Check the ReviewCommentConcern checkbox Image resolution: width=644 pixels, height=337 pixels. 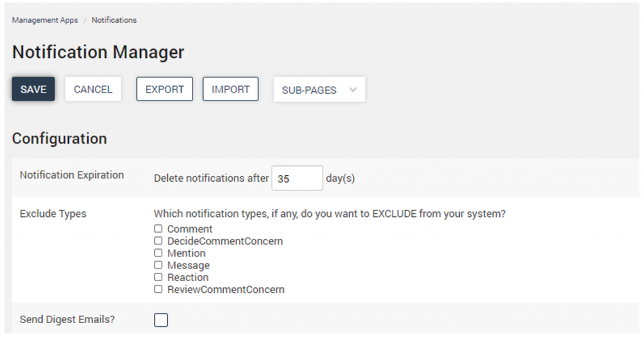point(158,290)
